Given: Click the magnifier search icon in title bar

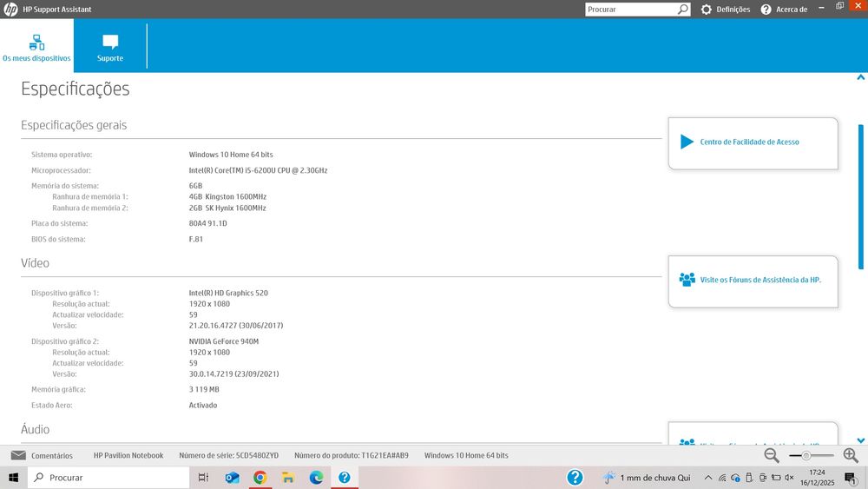Looking at the screenshot, I should [683, 10].
